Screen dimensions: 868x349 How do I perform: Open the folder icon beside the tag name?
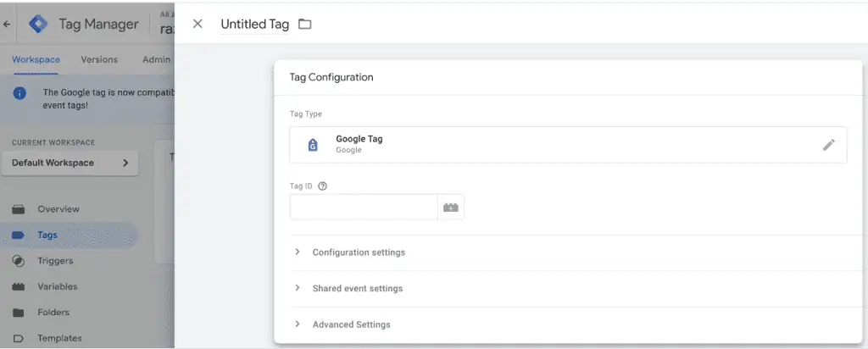pos(305,25)
